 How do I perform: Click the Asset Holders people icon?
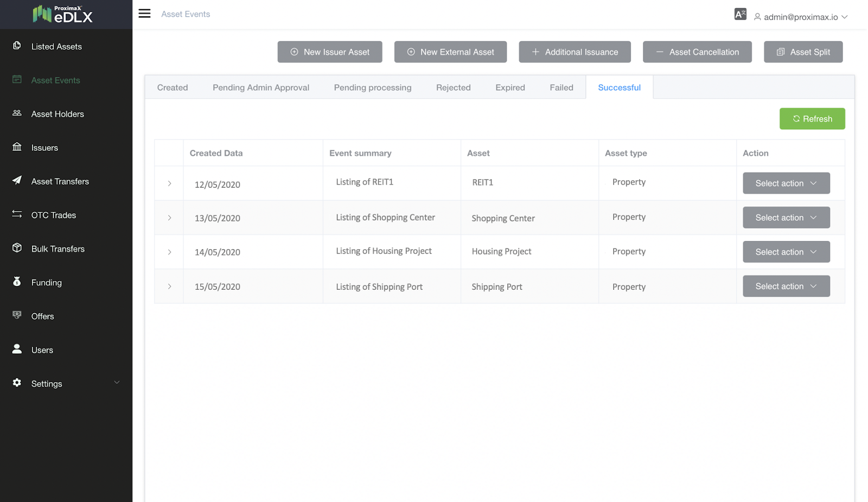click(17, 113)
